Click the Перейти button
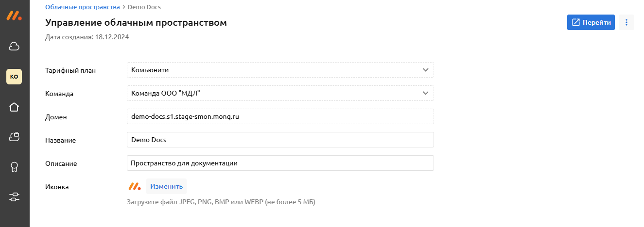 point(591,22)
